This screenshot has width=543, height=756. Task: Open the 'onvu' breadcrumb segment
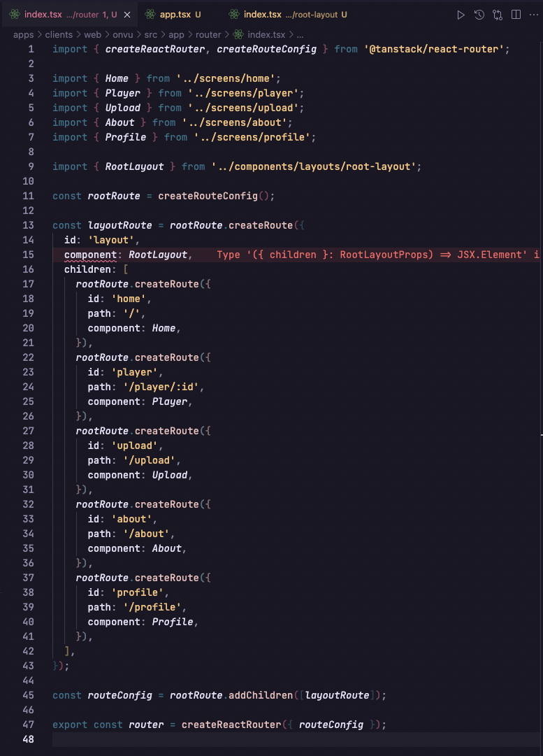123,35
